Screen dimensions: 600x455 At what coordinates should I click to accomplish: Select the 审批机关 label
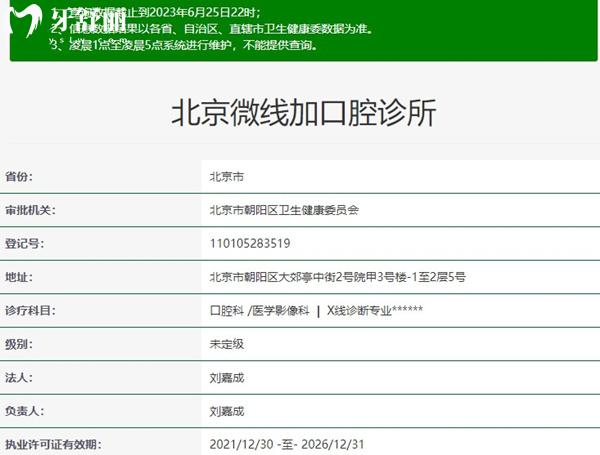point(30,210)
